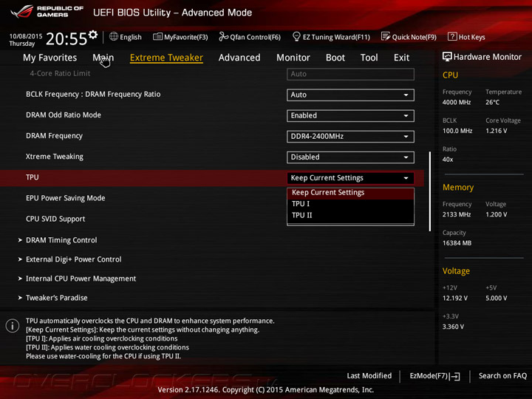The width and height of the screenshot is (532, 399).
Task: Click the 4-Core Ratio Limit Auto field
Action: [x=350, y=75]
